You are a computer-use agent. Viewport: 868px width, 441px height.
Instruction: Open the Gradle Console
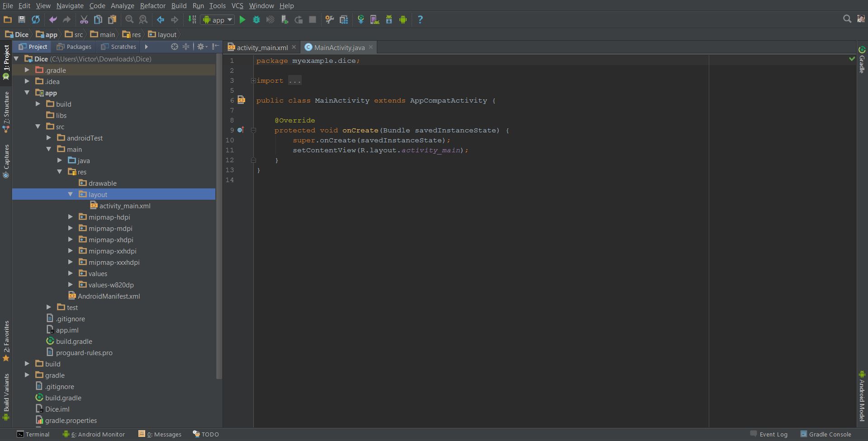825,434
